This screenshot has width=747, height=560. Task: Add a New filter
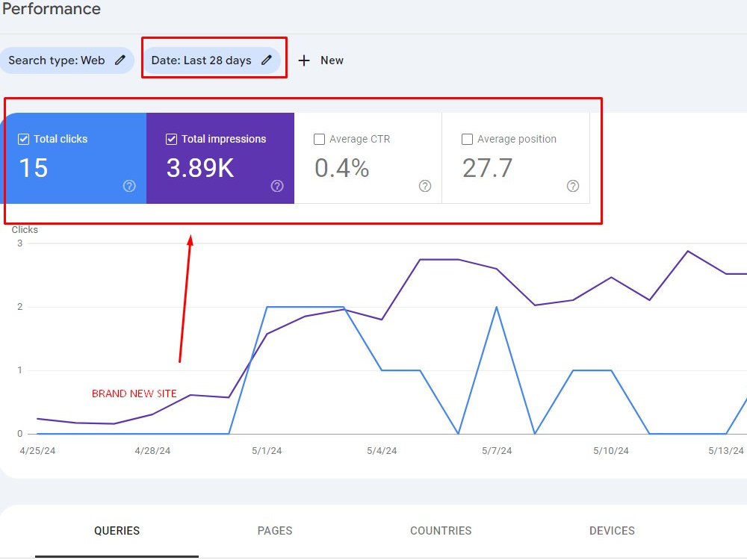(320, 60)
